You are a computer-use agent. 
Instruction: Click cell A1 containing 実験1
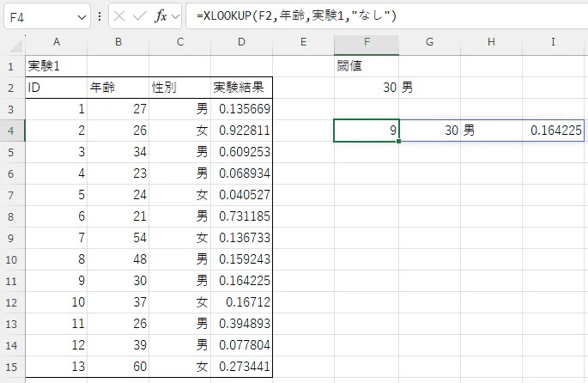(57, 66)
